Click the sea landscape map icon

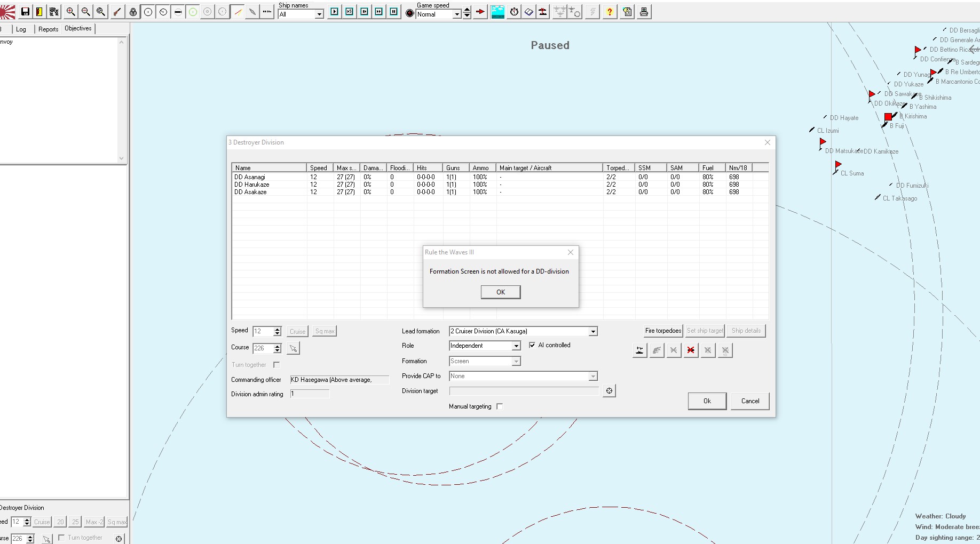click(x=497, y=12)
